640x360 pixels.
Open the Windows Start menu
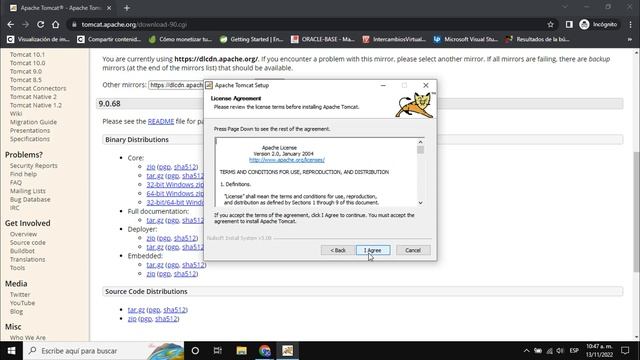(11, 351)
